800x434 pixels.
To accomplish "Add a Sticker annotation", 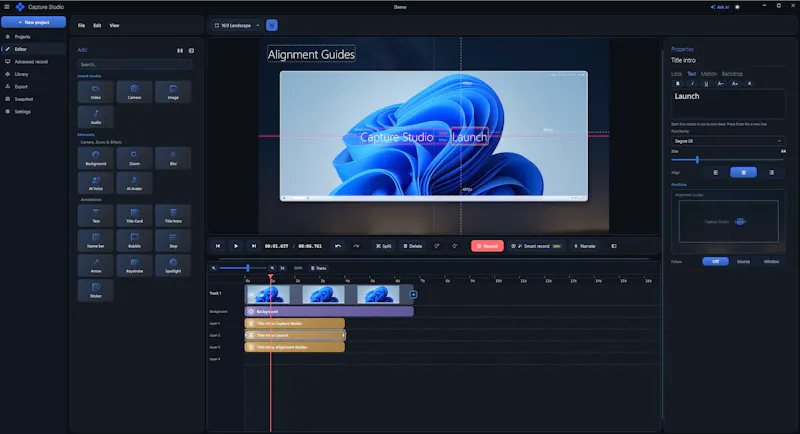I will click(x=95, y=291).
